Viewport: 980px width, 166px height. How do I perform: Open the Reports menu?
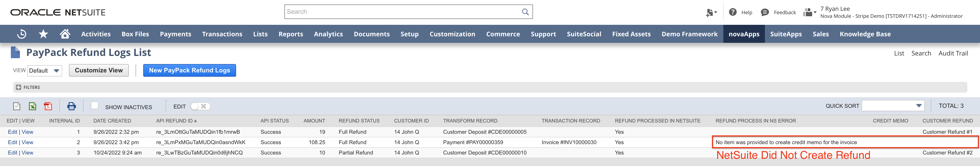(291, 34)
